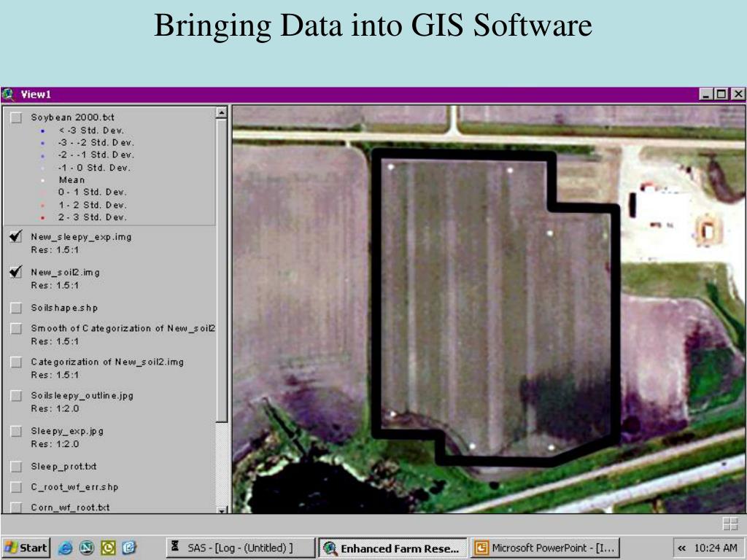747x560 pixels.
Task: Check the C_root_wf_err.shp layer box
Action: click(16, 487)
